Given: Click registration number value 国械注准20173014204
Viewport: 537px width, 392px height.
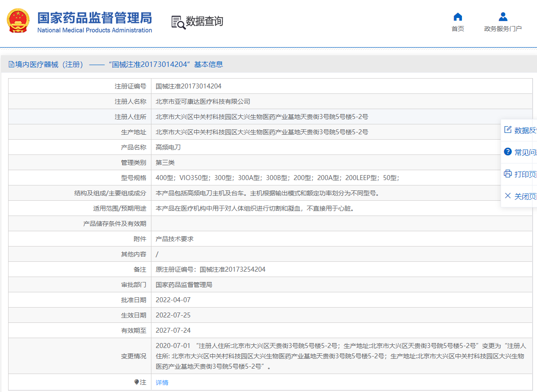Looking at the screenshot, I should coord(188,86).
